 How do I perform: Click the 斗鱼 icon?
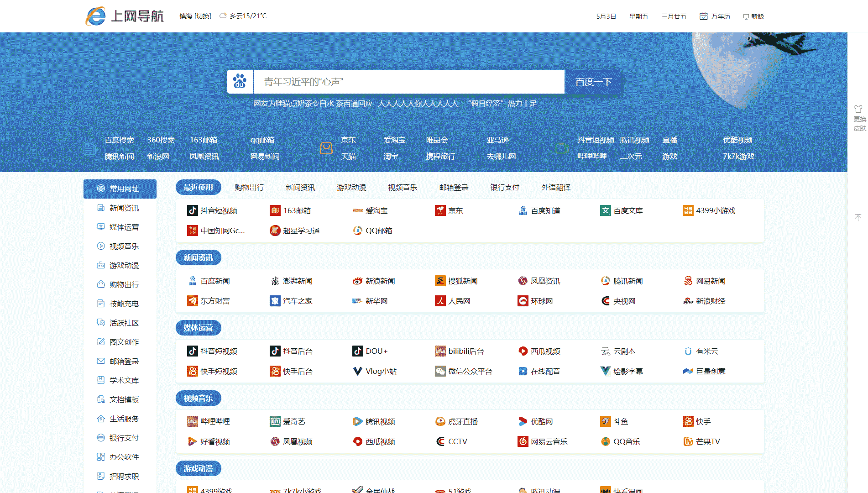[x=605, y=421]
